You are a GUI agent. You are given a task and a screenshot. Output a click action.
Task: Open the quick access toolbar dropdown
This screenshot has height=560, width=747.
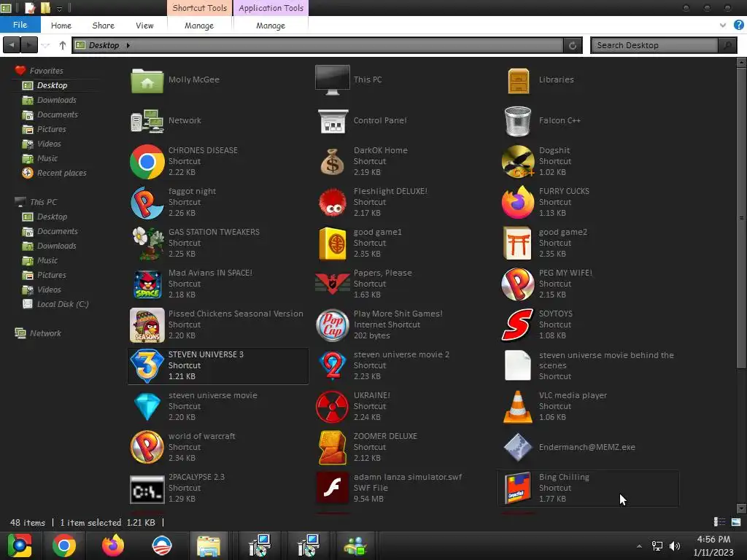[59, 8]
